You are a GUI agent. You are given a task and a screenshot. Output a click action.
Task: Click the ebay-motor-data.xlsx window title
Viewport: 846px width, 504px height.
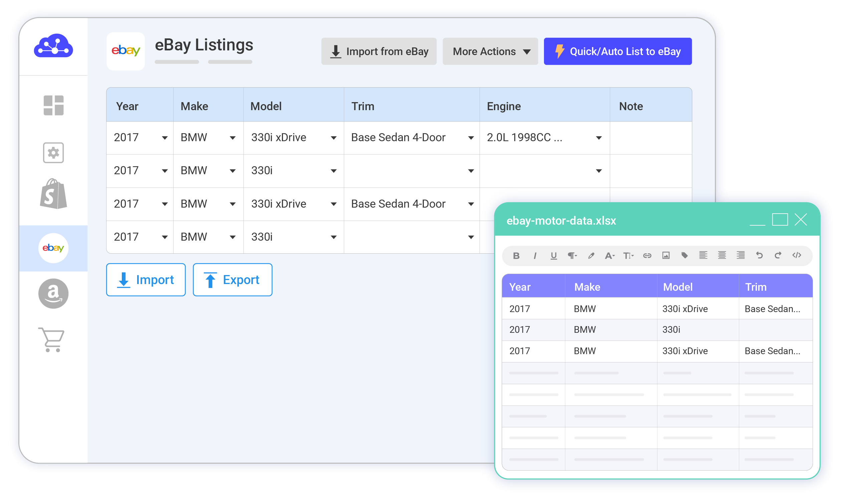click(562, 221)
